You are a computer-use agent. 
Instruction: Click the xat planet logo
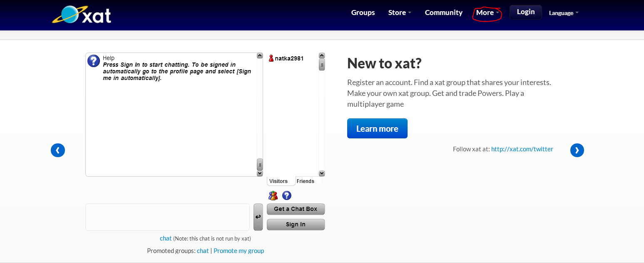point(82,15)
